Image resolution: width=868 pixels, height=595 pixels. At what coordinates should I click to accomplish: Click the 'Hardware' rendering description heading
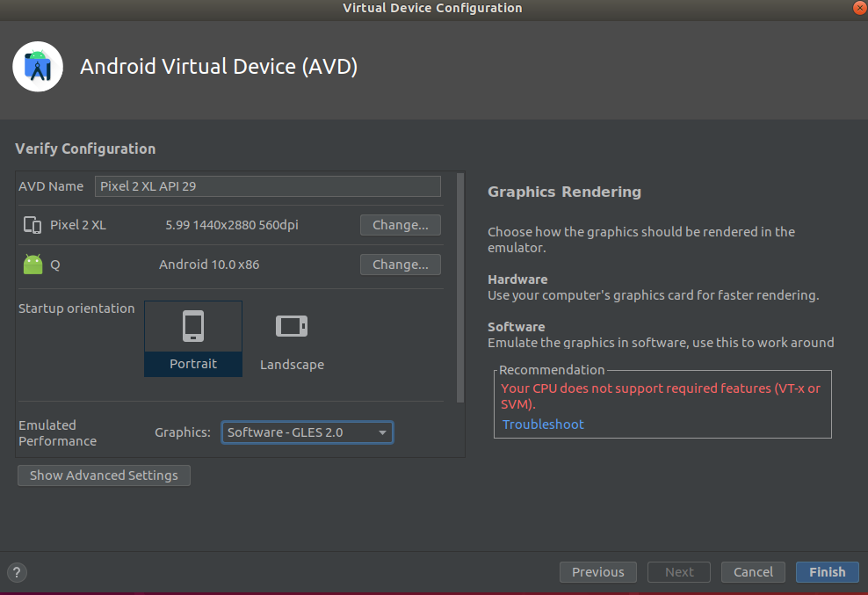pyautogui.click(x=517, y=279)
